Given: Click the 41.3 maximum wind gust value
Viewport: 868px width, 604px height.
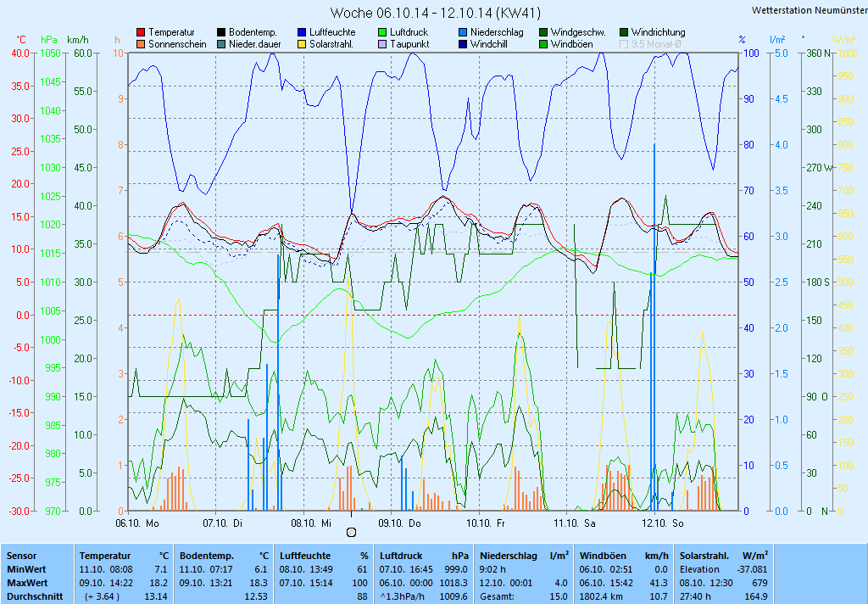Looking at the screenshot, I should [x=659, y=584].
